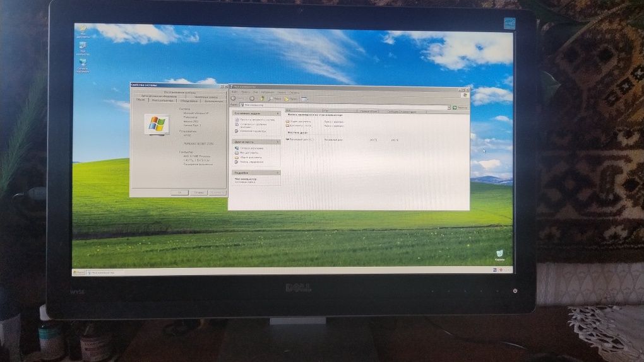
Task: Open the Tools menu in My Computer
Action: click(282, 92)
